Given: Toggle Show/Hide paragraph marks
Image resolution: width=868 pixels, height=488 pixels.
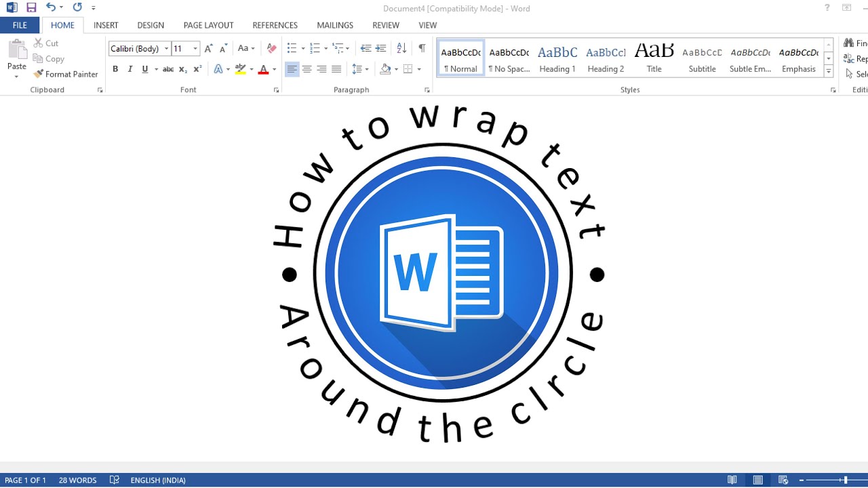Looking at the screenshot, I should click(422, 49).
